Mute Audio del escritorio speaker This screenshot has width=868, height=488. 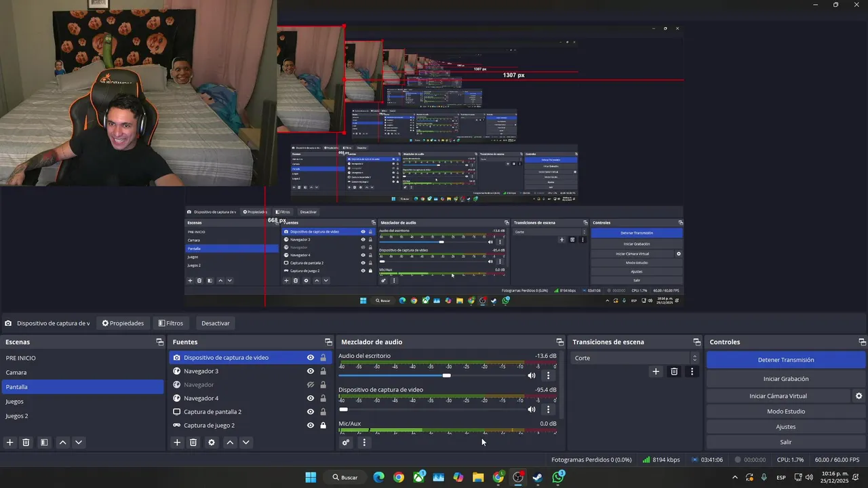tap(532, 375)
